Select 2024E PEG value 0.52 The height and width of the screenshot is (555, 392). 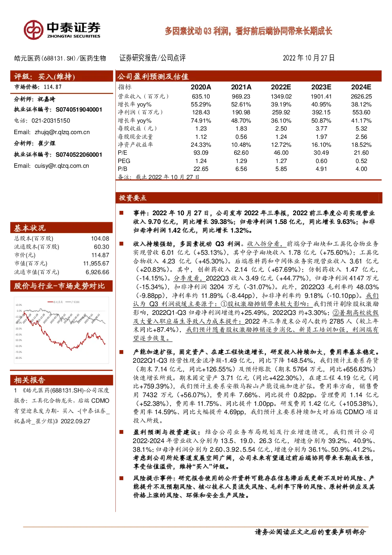tap(361, 161)
